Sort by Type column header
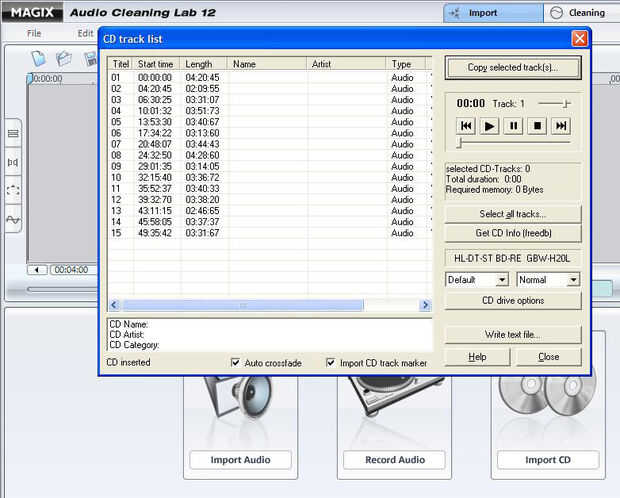Screen dimensions: 620x498 [406, 64]
